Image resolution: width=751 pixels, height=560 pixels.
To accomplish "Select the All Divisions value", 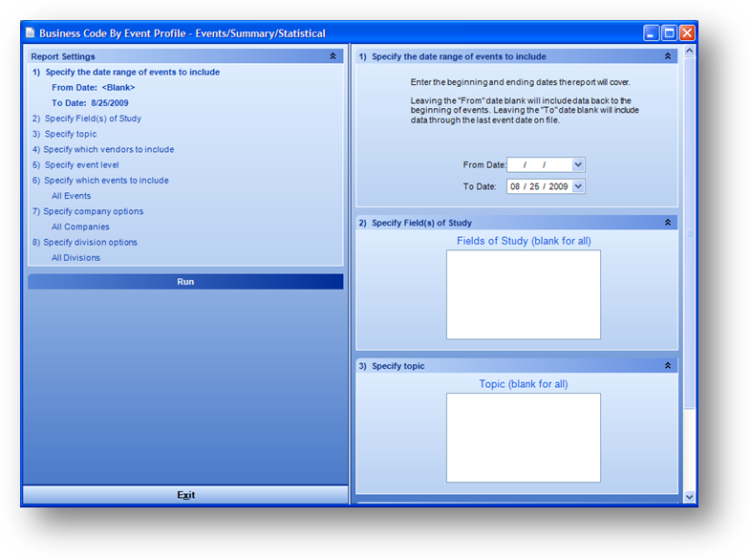I will (x=76, y=258).
